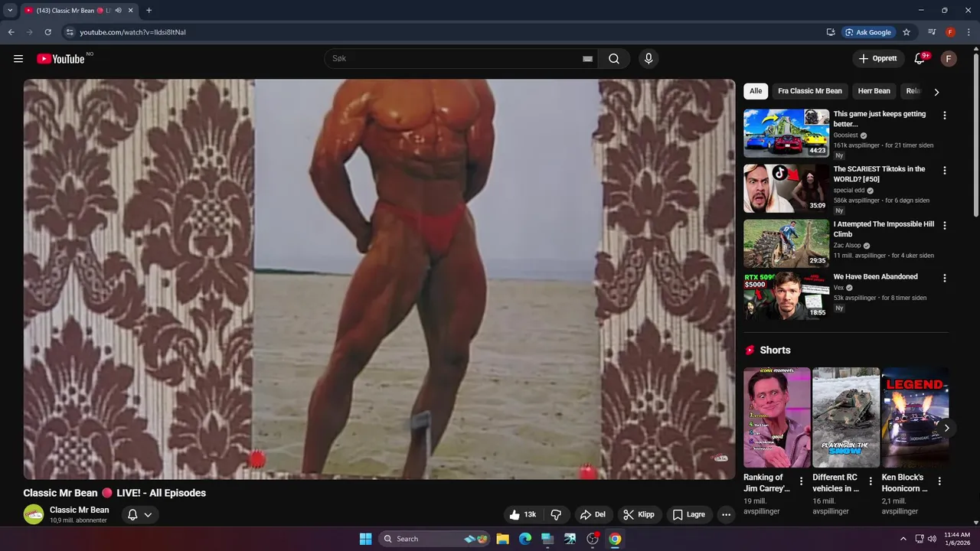The image size is (980, 551).
Task: Share the video with 'Del'
Action: [x=593, y=514]
